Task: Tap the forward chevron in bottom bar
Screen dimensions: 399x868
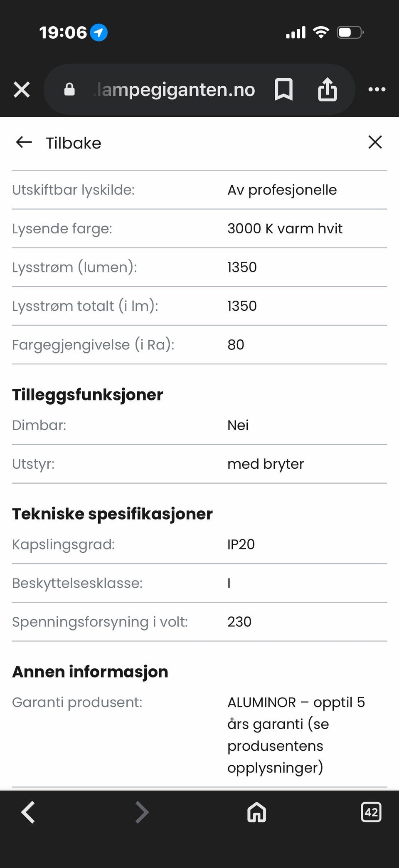Action: point(142,812)
